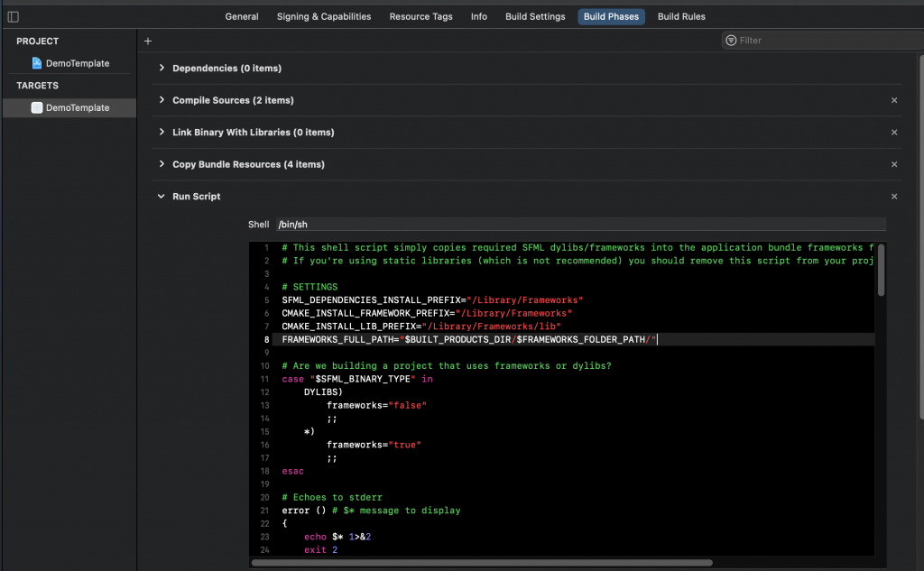The height and width of the screenshot is (571, 924).
Task: Go to the General tab
Action: 242,16
